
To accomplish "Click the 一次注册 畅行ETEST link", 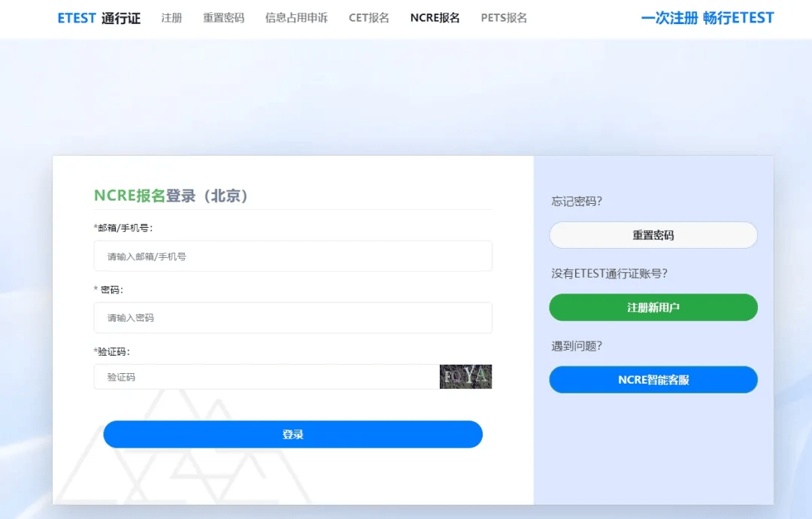I will (x=707, y=17).
